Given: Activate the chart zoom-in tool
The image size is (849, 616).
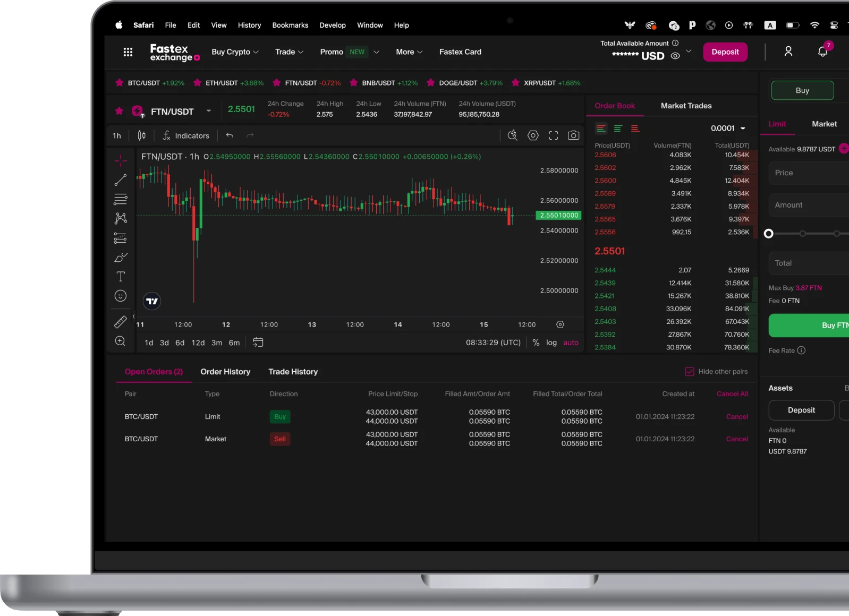Looking at the screenshot, I should pos(121,341).
